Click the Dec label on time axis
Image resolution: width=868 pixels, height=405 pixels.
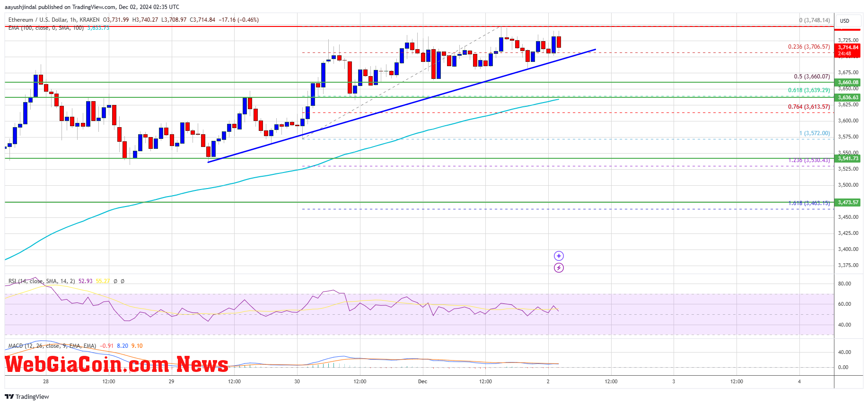pos(422,381)
